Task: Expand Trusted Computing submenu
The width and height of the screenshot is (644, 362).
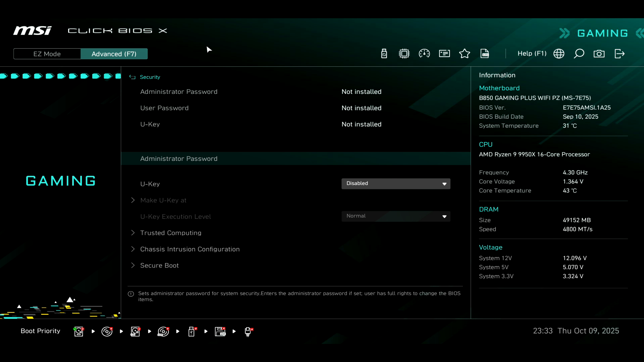Action: point(171,233)
